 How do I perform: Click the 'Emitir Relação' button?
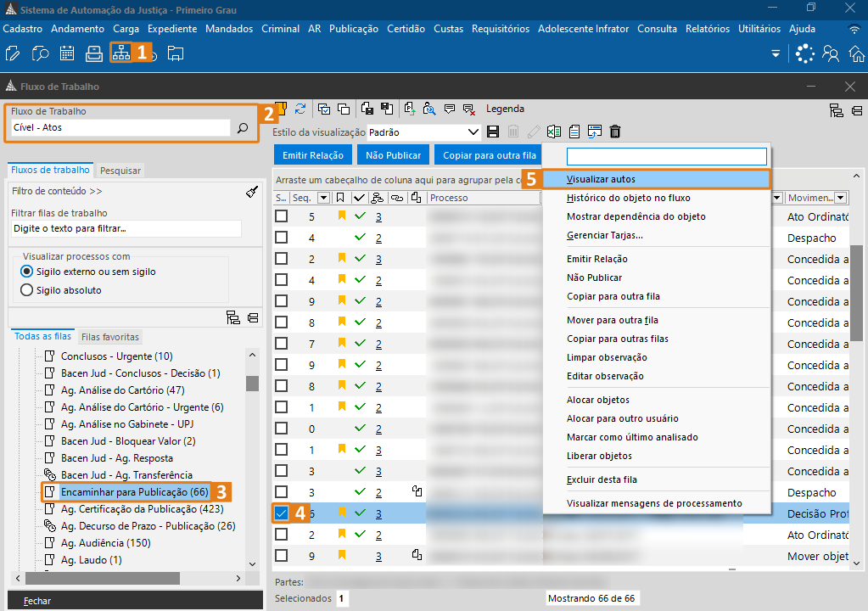[313, 155]
